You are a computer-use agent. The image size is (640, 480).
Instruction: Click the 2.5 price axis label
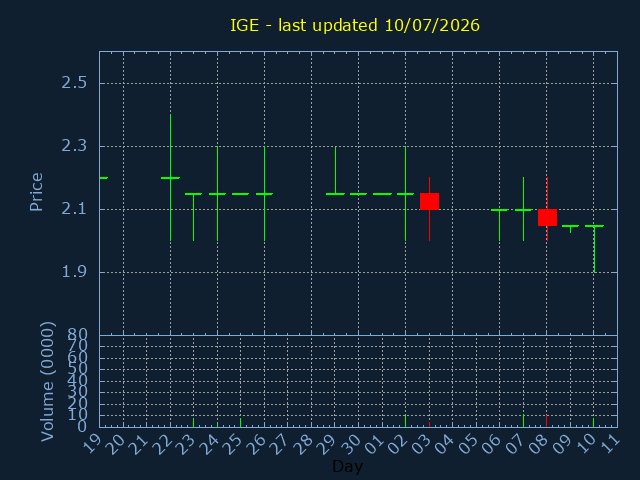coord(74,83)
